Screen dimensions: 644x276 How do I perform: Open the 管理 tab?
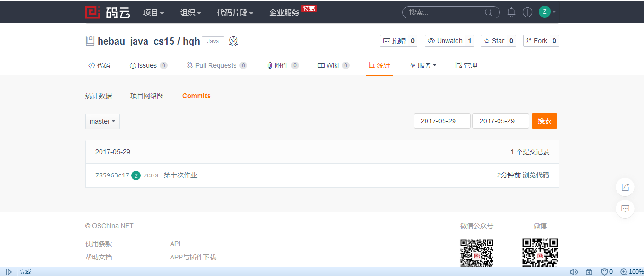466,65
